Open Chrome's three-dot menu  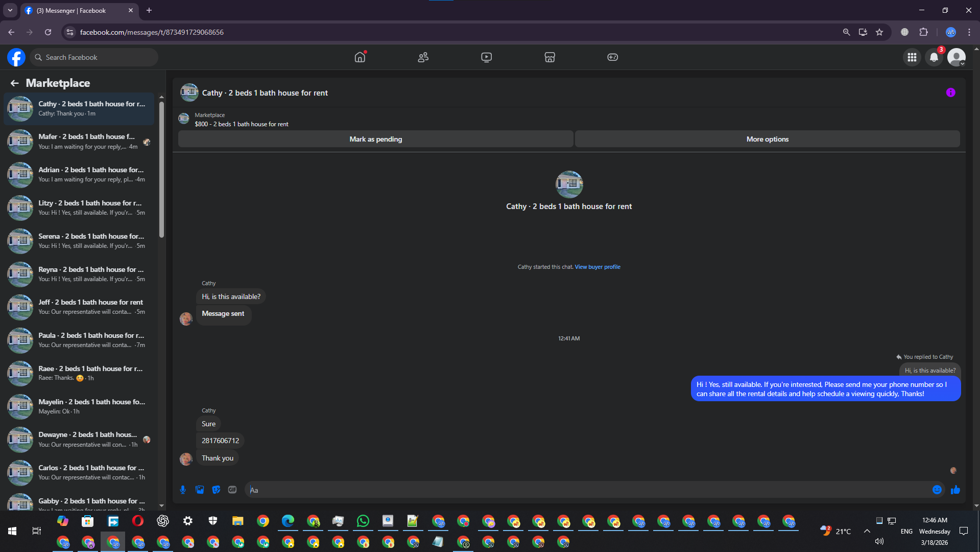click(969, 32)
